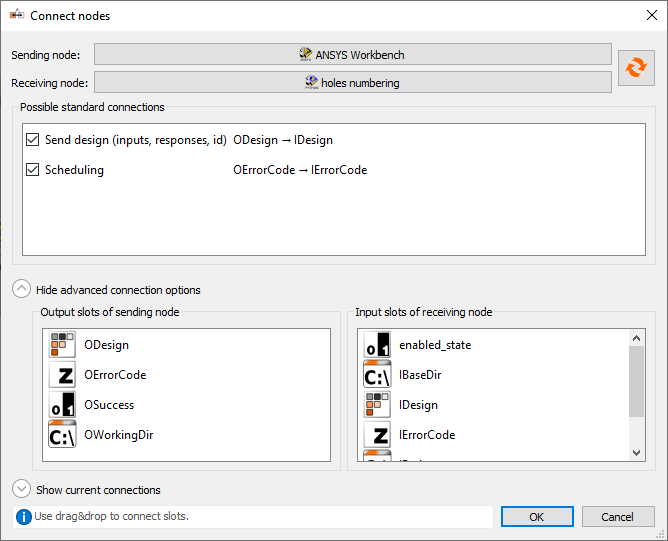Open the ANSYS Workbench sending node selector
Image resolution: width=668 pixels, height=541 pixels.
pyautogui.click(x=352, y=54)
